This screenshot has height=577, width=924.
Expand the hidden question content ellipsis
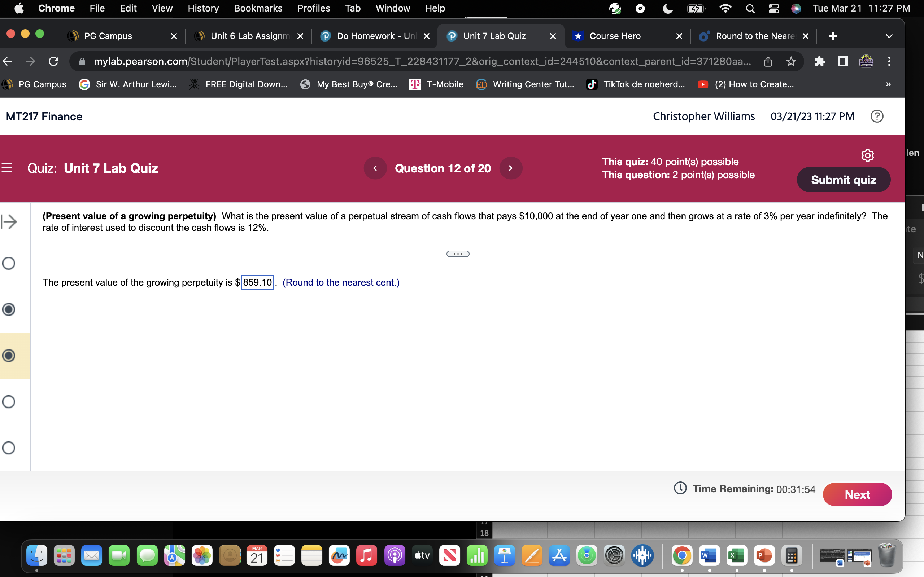point(457,254)
